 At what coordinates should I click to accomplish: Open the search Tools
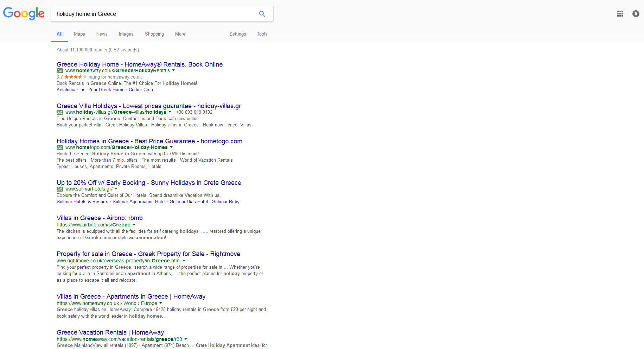[x=262, y=34]
